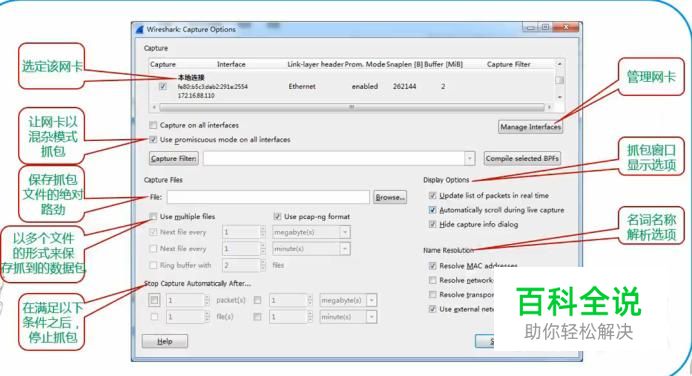This screenshot has height=376, width=692.
Task: Toggle stop after file(s) checkbox
Action: coord(154,317)
